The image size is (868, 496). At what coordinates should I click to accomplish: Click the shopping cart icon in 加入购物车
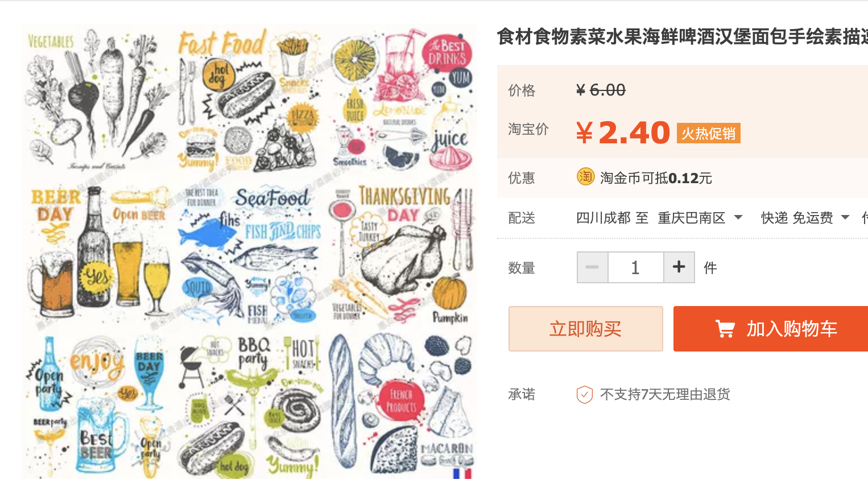point(725,329)
